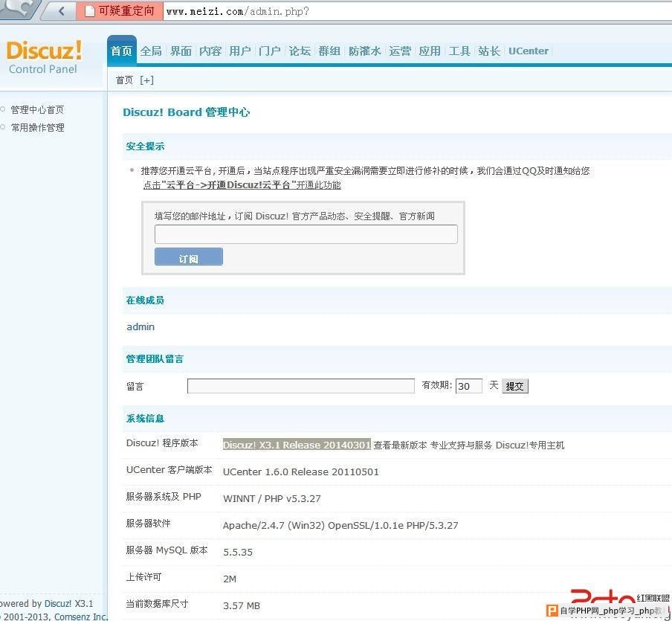Click the MySQL version value 5.5.35
The width and height of the screenshot is (672, 621).
237,552
